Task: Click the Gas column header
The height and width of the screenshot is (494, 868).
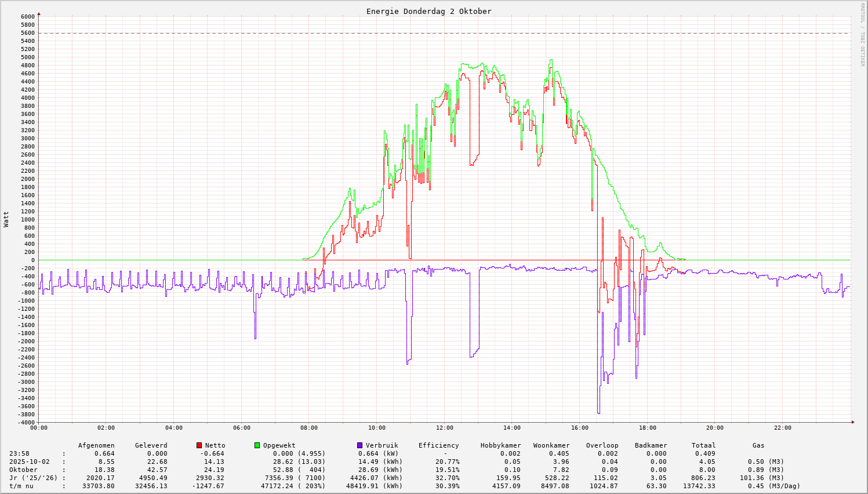Action: [758, 445]
